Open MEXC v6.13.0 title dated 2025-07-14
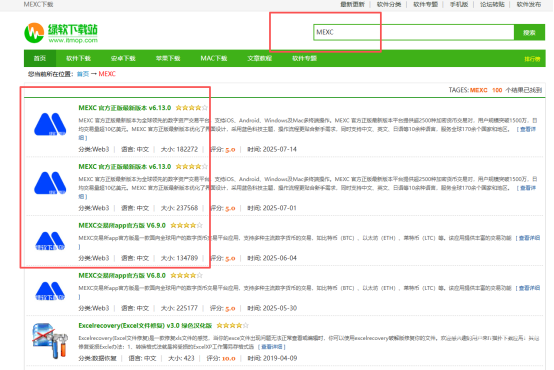 (125, 108)
